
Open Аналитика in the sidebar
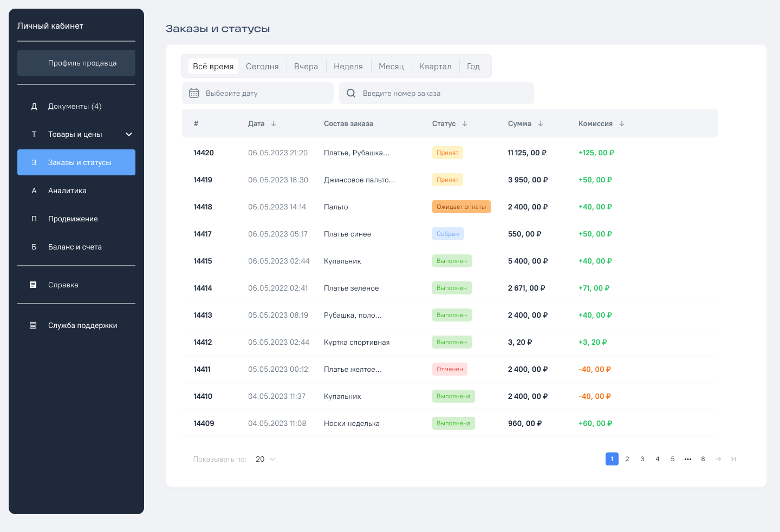(67, 191)
